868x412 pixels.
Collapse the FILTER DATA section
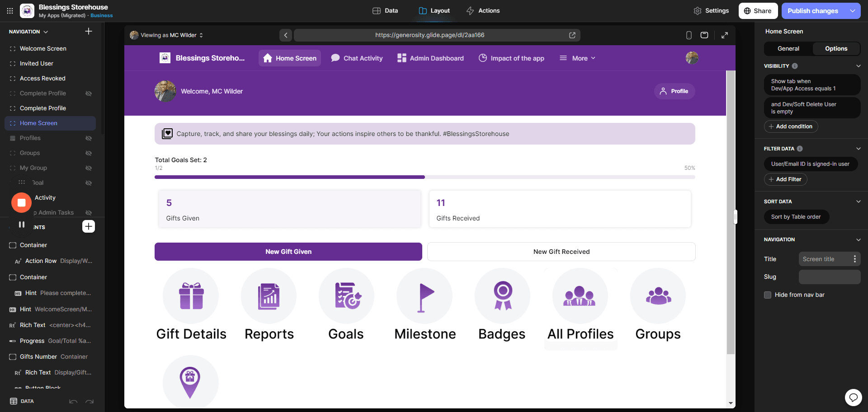coord(859,149)
